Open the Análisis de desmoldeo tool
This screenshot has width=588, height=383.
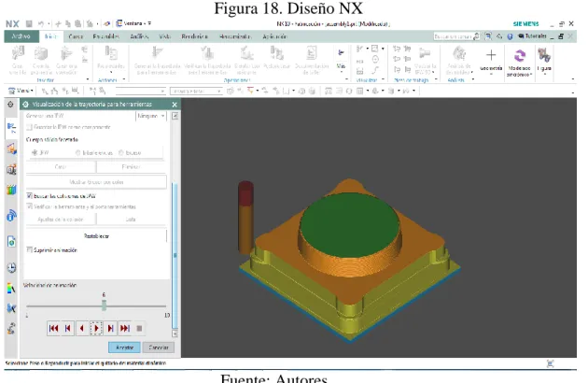pyautogui.click(x=459, y=60)
